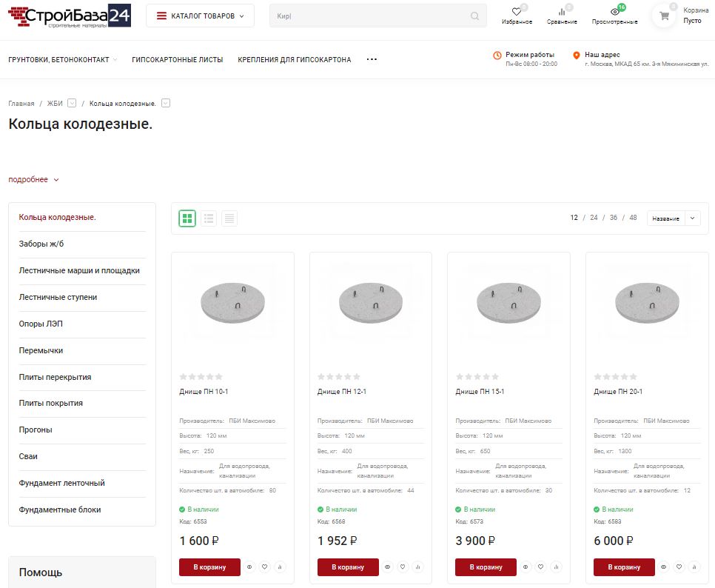Show 36 items per page
The width and height of the screenshot is (715, 588).
614,218
